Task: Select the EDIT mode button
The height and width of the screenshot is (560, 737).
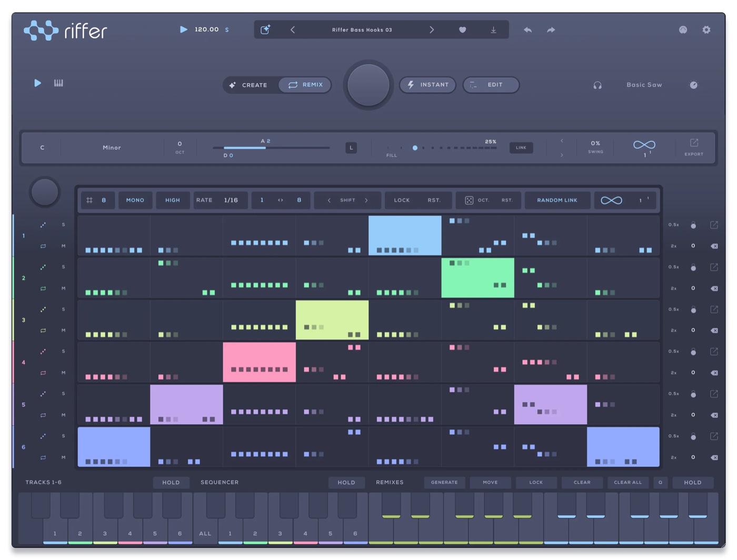Action: tap(491, 85)
